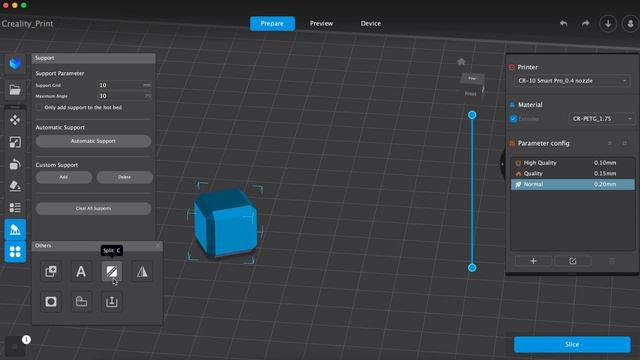Toggle the Others four-squares tool
The width and height of the screenshot is (640, 360).
15,252
